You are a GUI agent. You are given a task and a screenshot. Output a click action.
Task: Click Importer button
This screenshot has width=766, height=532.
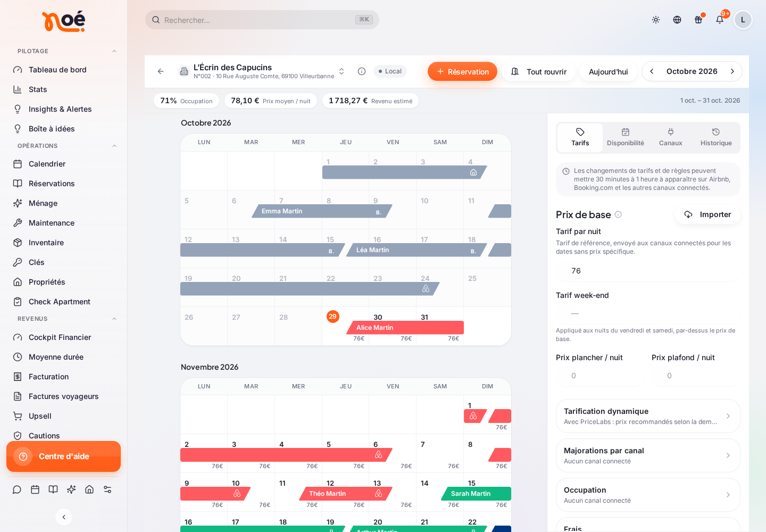707,214
